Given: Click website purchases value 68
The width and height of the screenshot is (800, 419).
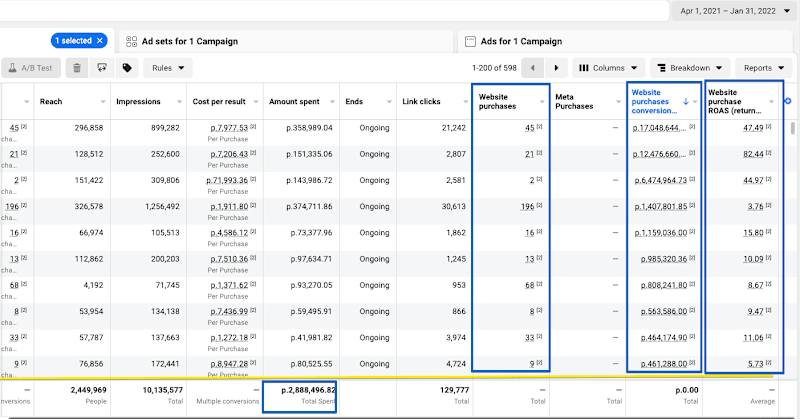Looking at the screenshot, I should (x=530, y=285).
